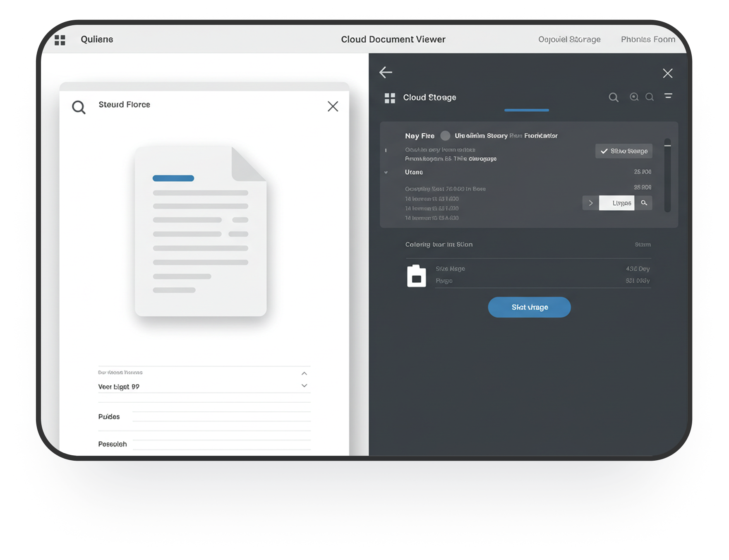Viewport: 729px width, 560px height.
Task: Click the zoom-in search icon near the filter
Action: [x=634, y=97]
